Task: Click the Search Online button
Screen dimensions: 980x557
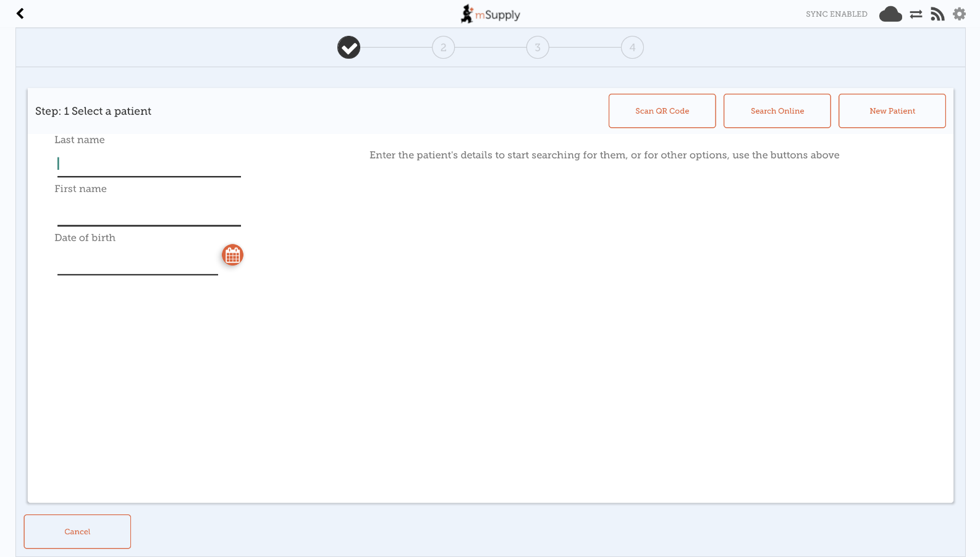Action: [777, 111]
